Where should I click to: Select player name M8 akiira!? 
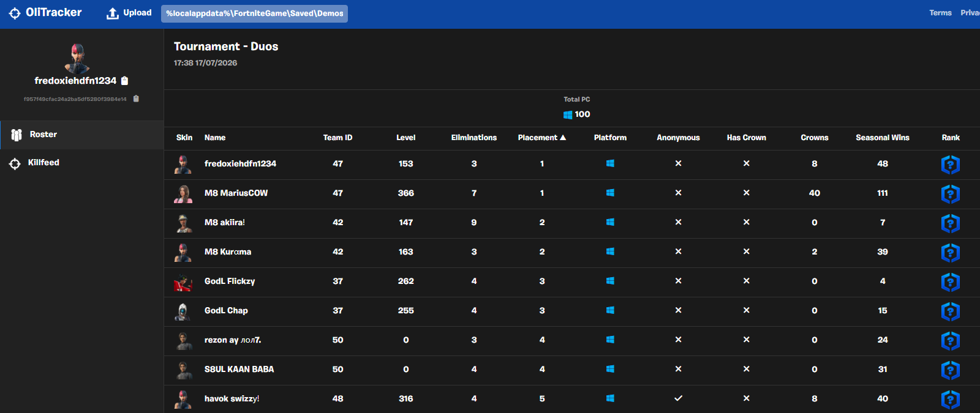tap(225, 222)
